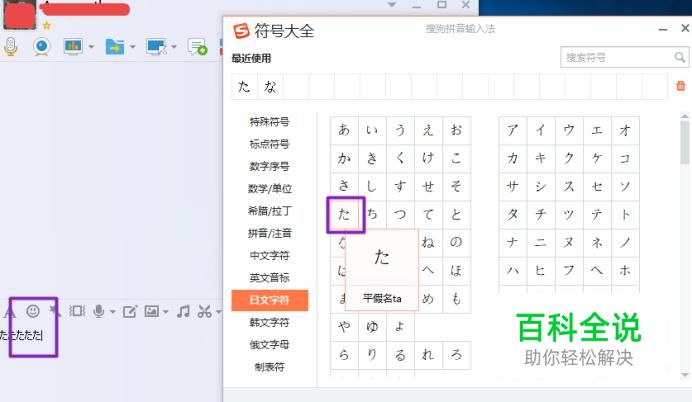Open the 俄文字母 category

point(269,345)
